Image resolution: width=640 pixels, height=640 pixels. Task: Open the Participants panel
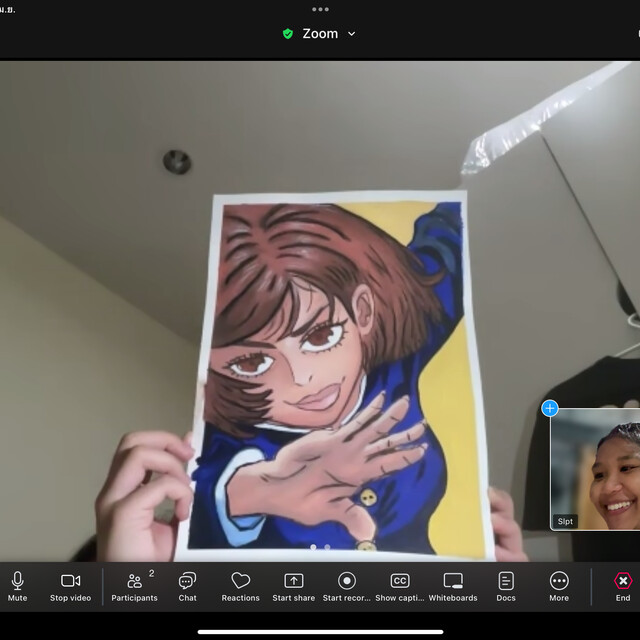[x=134, y=587]
